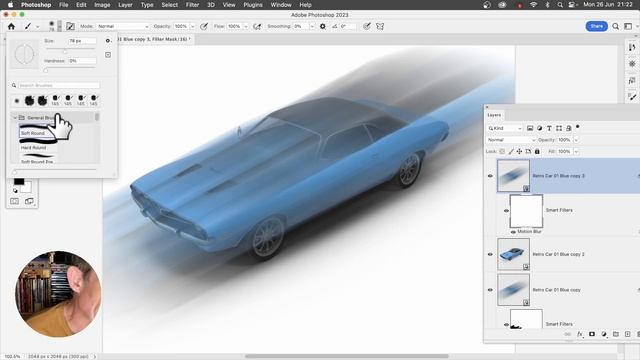This screenshot has height=360, width=640.
Task: Lock transparent pixels icon
Action: pyautogui.click(x=502, y=151)
